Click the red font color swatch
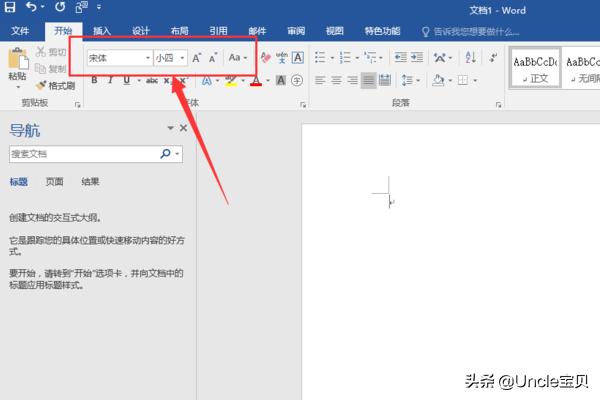Screen dimensions: 600x400 coord(256,81)
